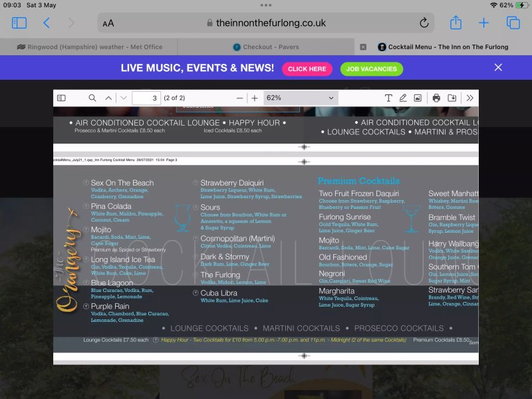Select the PDF draw pen tool

(x=403, y=98)
